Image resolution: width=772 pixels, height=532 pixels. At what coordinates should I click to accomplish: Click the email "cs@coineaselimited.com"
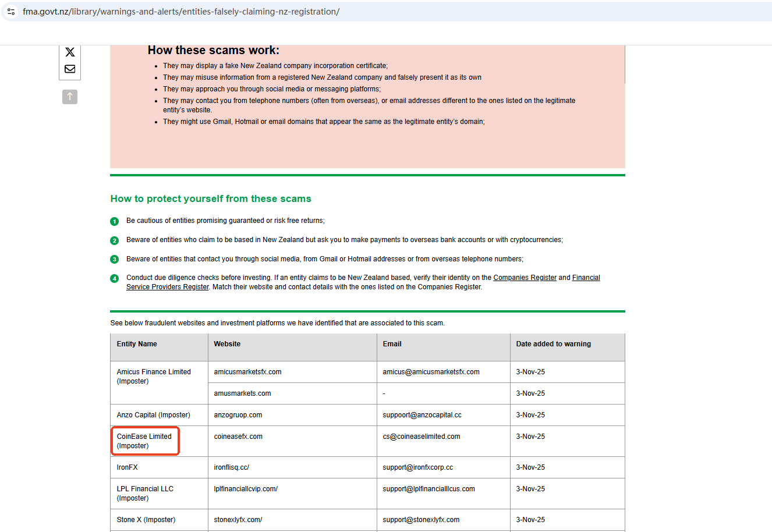point(422,437)
